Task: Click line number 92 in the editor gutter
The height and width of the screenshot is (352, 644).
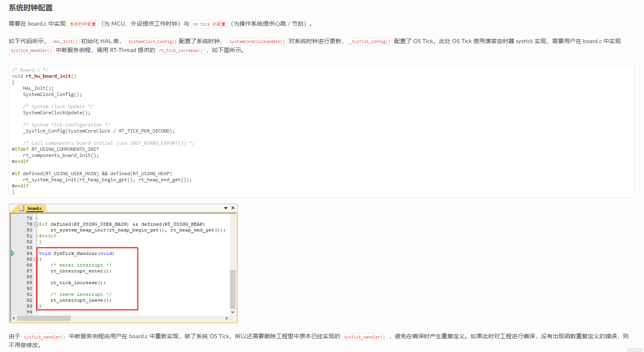Action: point(29,300)
